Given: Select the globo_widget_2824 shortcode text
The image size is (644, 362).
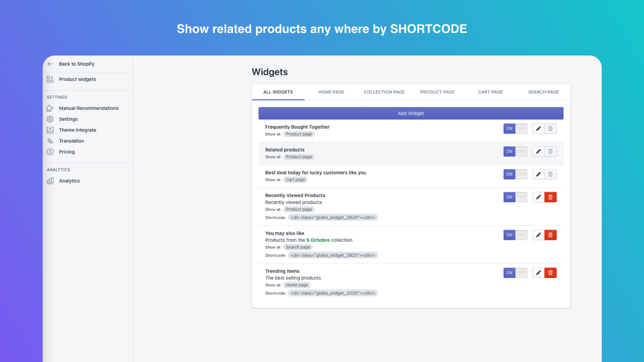Looking at the screenshot, I should (x=333, y=218).
